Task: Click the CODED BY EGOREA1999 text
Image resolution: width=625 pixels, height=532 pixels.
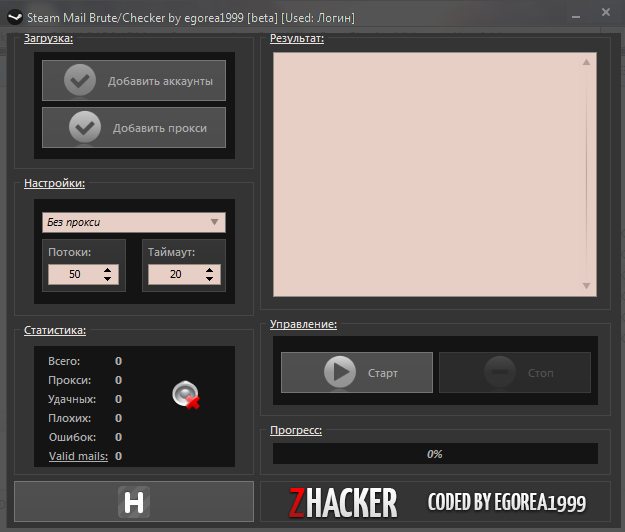Action: click(x=507, y=502)
